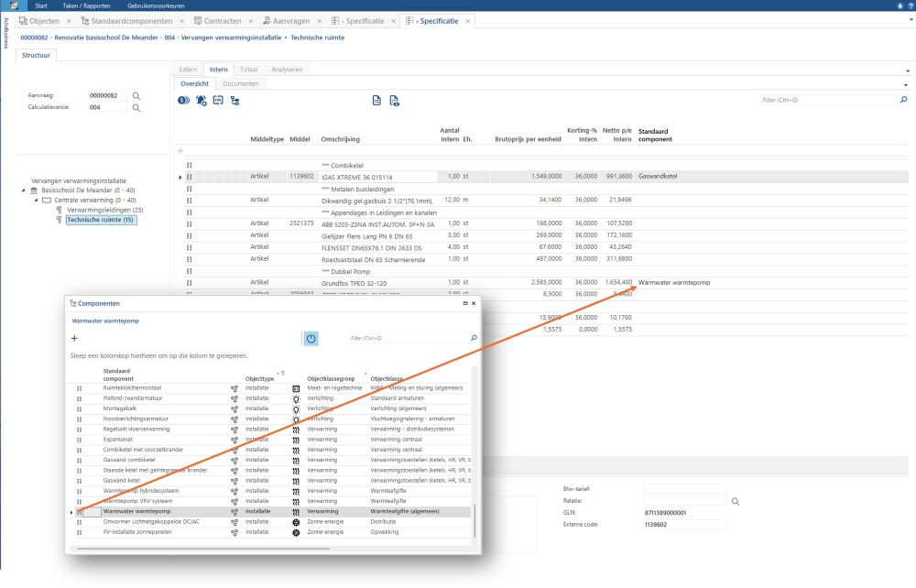Image resolution: width=916 pixels, height=588 pixels.
Task: Open the currency/price toolbar icon in Overzicht
Action: pyautogui.click(x=183, y=101)
